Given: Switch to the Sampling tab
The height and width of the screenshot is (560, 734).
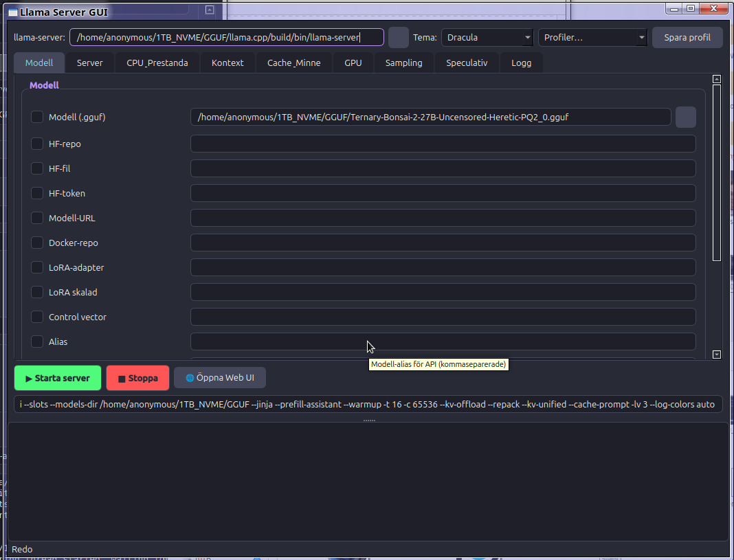Looking at the screenshot, I should (x=404, y=63).
